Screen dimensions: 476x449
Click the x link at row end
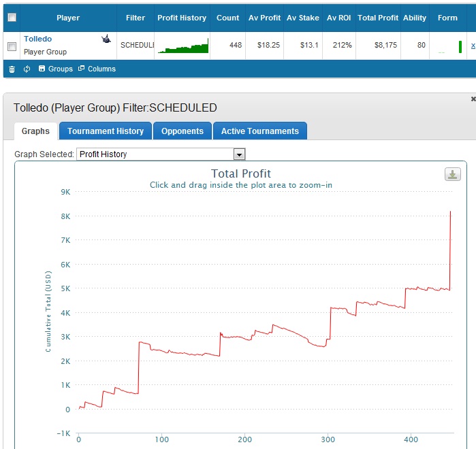coord(473,46)
